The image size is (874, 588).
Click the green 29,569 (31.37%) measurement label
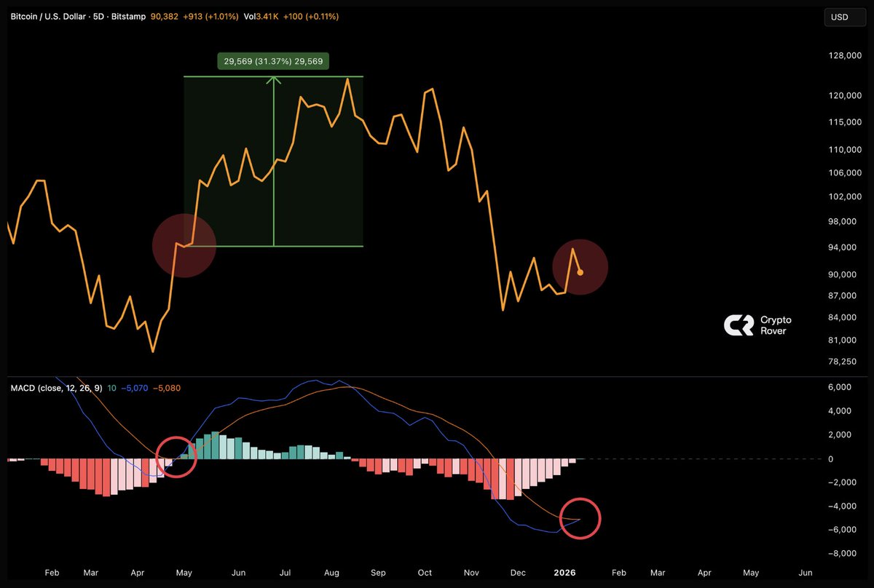click(x=274, y=61)
